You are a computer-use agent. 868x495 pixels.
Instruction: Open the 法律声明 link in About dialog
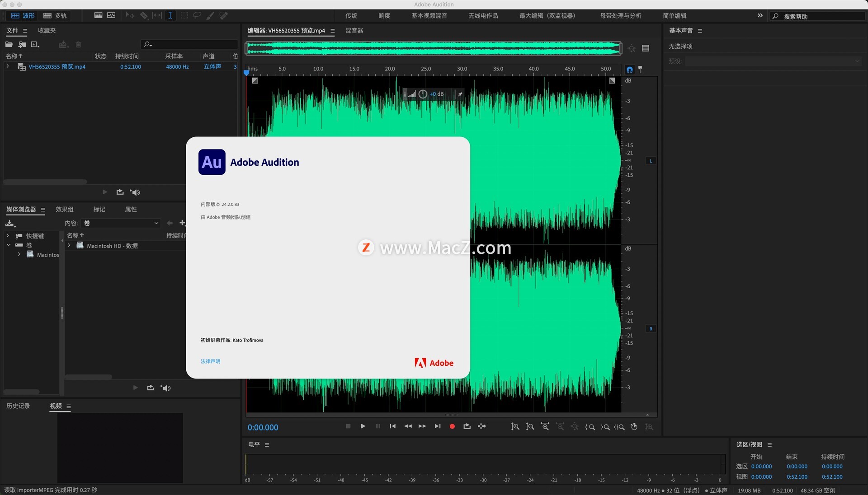pyautogui.click(x=211, y=361)
